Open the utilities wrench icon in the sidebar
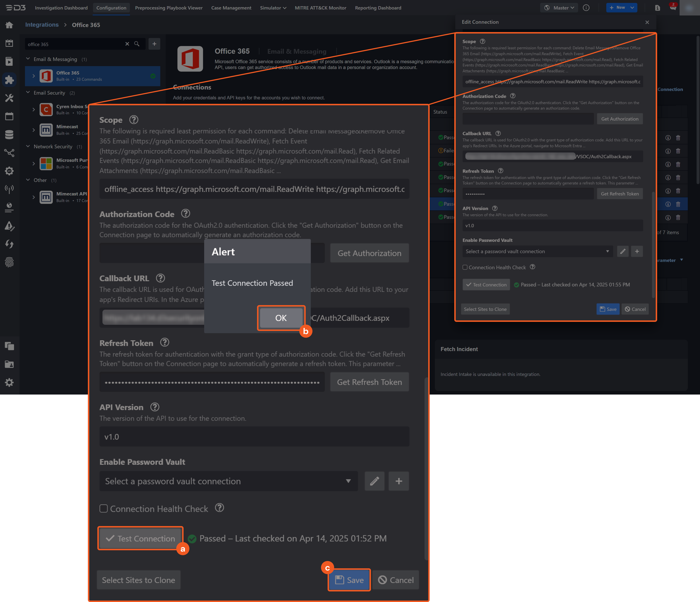700x602 pixels. [x=9, y=98]
